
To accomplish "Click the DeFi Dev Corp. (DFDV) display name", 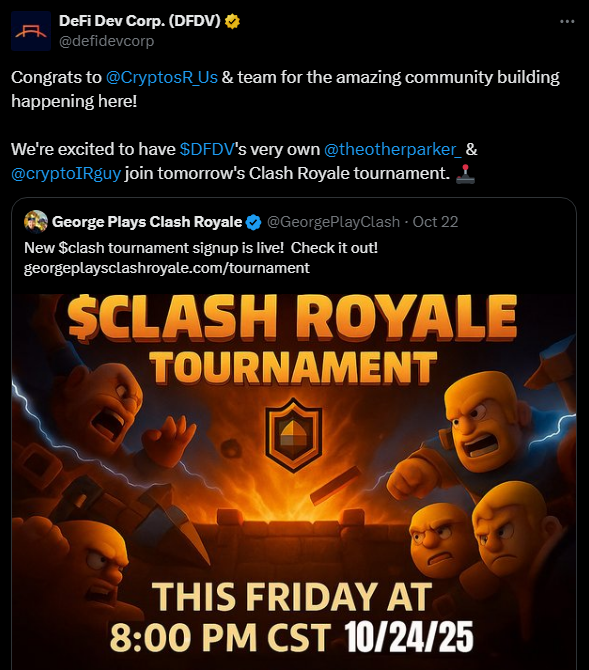I will click(x=139, y=21).
